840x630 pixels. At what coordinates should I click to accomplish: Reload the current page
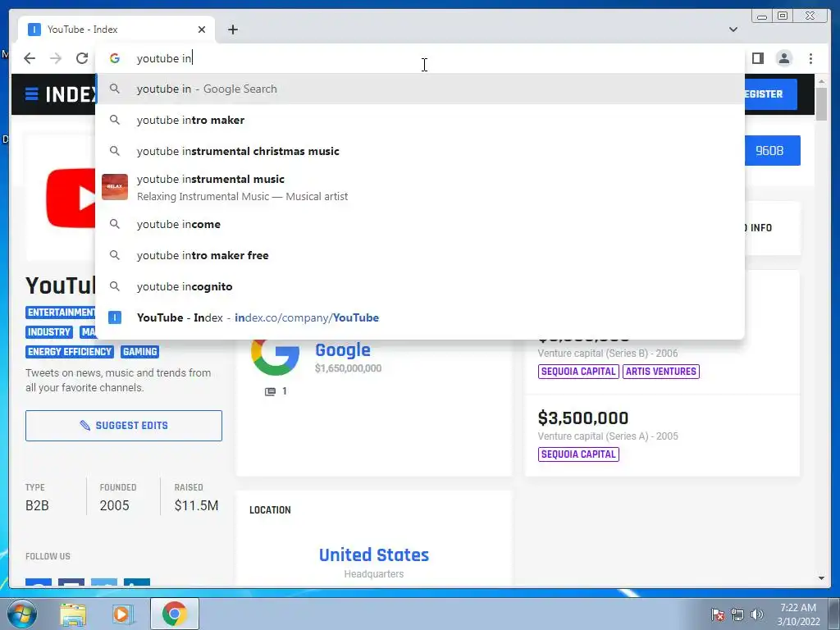tap(82, 58)
